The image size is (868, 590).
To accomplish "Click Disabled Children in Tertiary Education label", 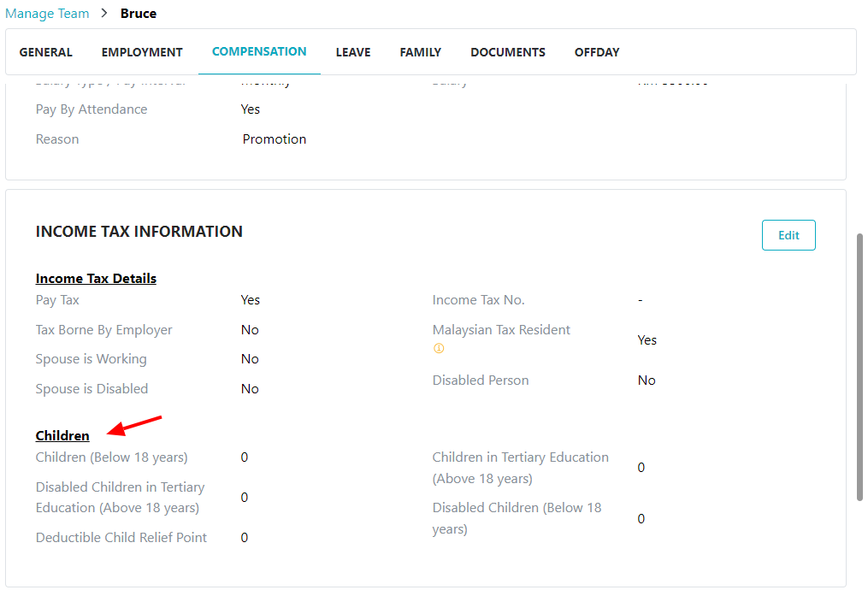I will tap(120, 497).
